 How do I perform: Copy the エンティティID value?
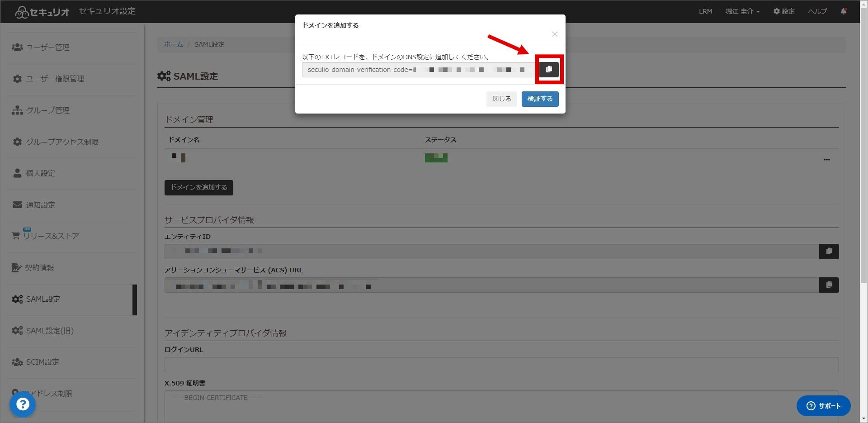point(829,252)
